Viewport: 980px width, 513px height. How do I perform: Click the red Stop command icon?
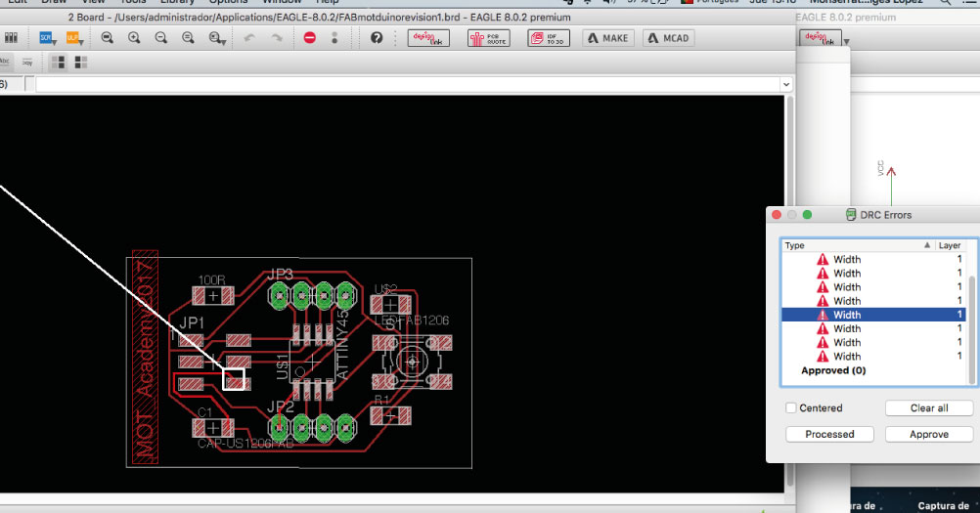click(x=309, y=38)
